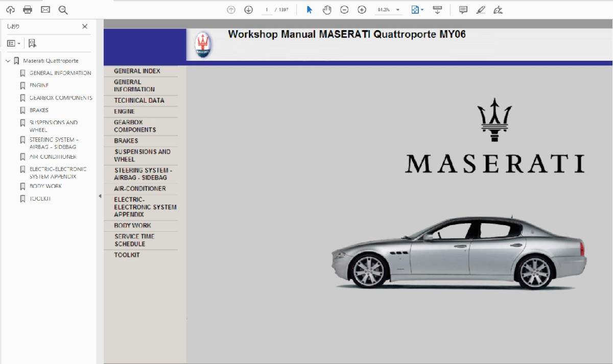The image size is (613, 364).
Task: Click GENERAL INDEX in page menu
Action: tap(137, 71)
